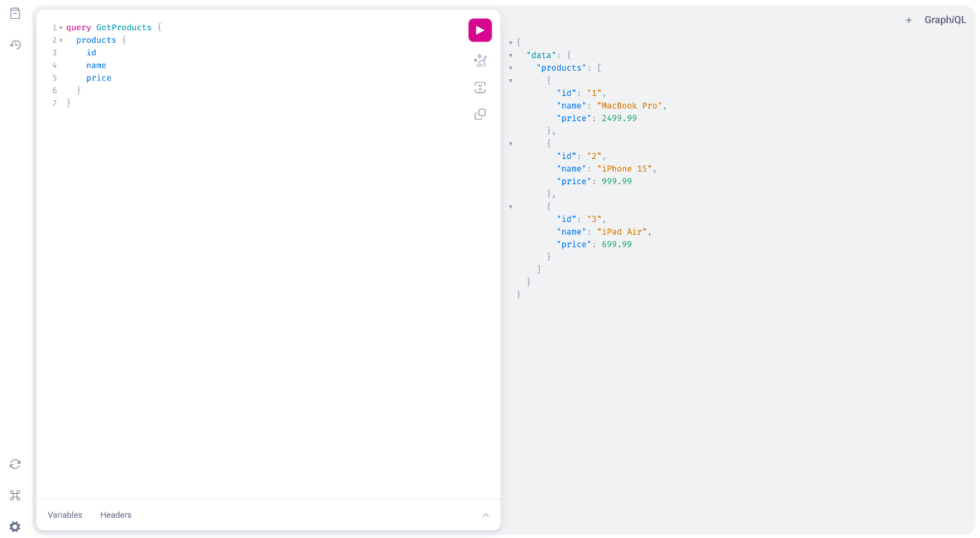Click the id field on line 3

[91, 53]
